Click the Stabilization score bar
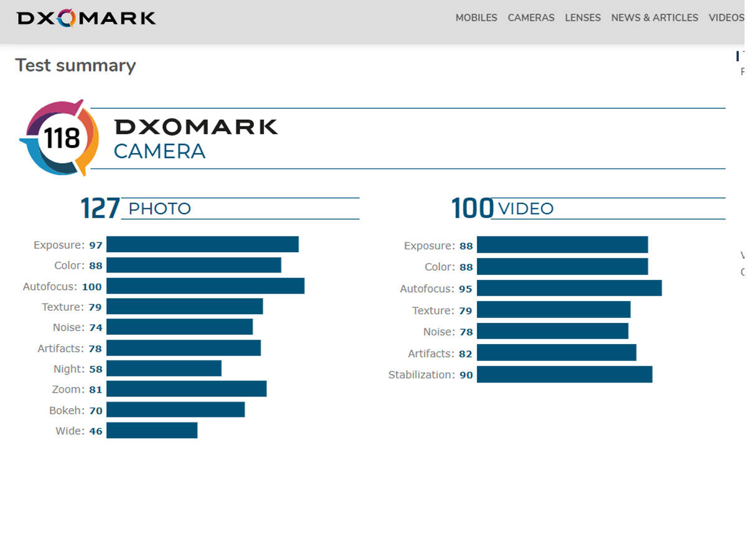The width and height of the screenshot is (747, 560). pos(565,374)
